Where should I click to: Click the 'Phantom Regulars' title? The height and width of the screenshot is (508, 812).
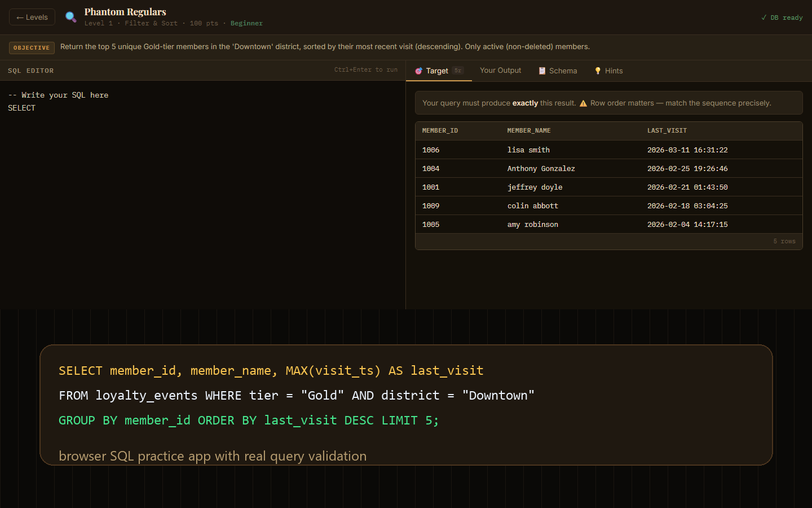125,12
